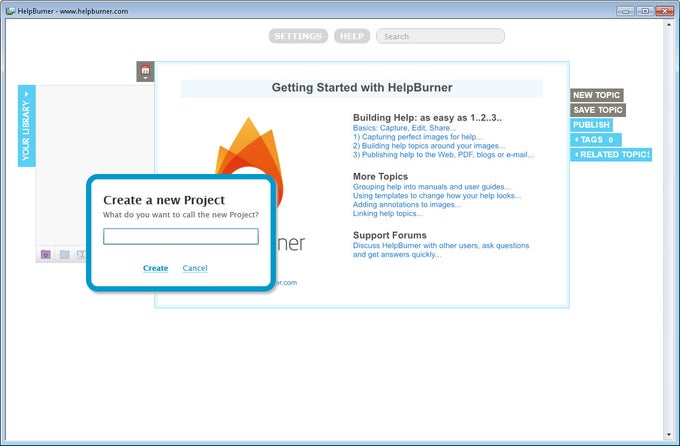This screenshot has width=680, height=446.
Task: Open 'Linking help topics...' link
Action: coord(387,213)
